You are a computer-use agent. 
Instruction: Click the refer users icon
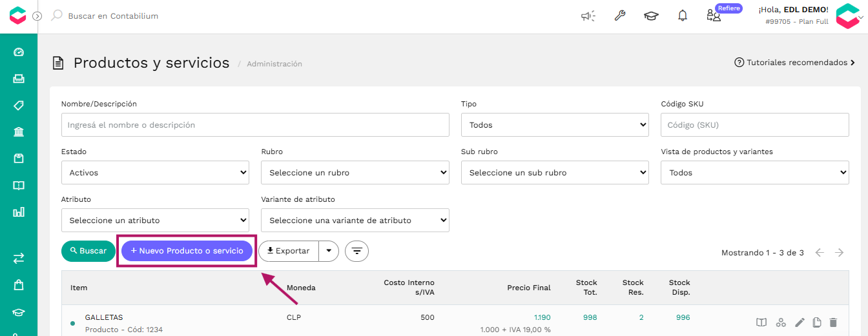(x=714, y=16)
